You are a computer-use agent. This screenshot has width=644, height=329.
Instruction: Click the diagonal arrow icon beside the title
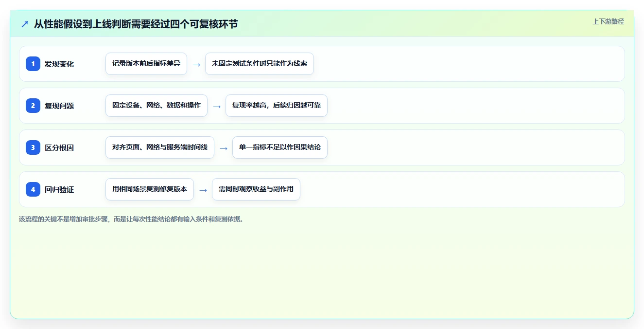pyautogui.click(x=25, y=24)
